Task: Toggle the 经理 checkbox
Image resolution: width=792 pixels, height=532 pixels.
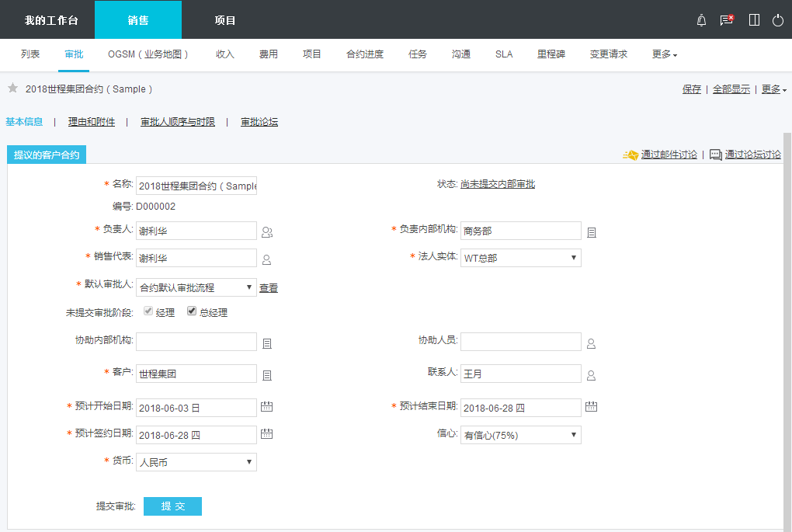Action: coord(148,312)
